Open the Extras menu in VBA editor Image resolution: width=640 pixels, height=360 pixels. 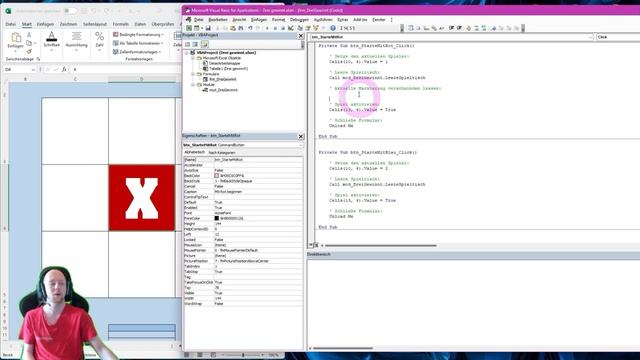click(343, 20)
